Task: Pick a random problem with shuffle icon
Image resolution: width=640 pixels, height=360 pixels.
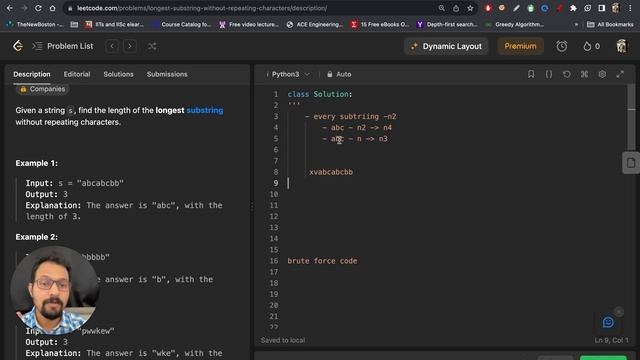Action: tap(152, 46)
